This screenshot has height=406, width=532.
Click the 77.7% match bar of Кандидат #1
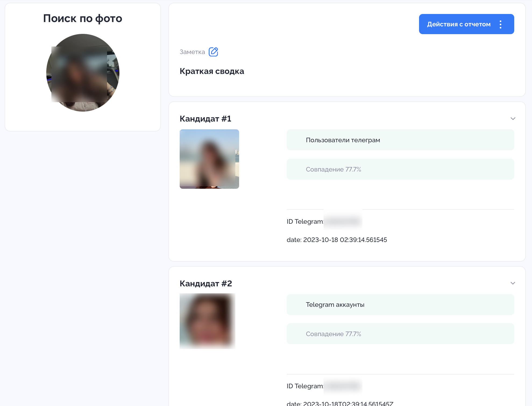400,169
